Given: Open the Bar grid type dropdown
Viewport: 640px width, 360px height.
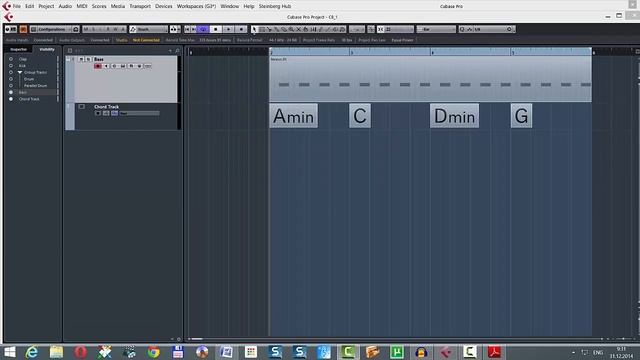Looking at the screenshot, I should point(436,29).
